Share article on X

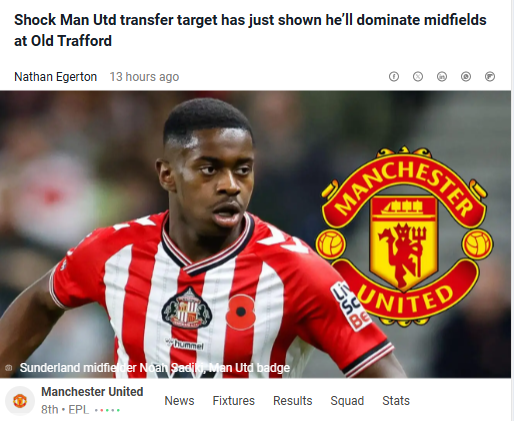click(418, 77)
